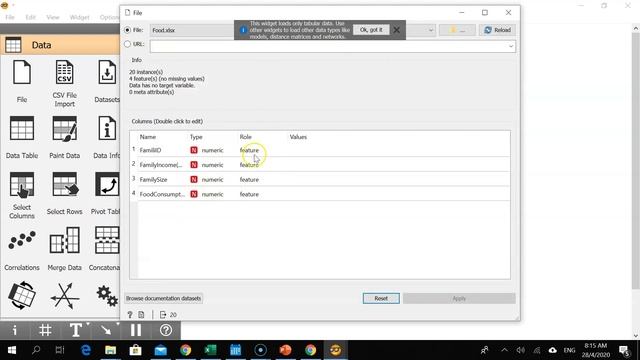Click Browse documentation datasets button
The height and width of the screenshot is (360, 640).
click(163, 298)
